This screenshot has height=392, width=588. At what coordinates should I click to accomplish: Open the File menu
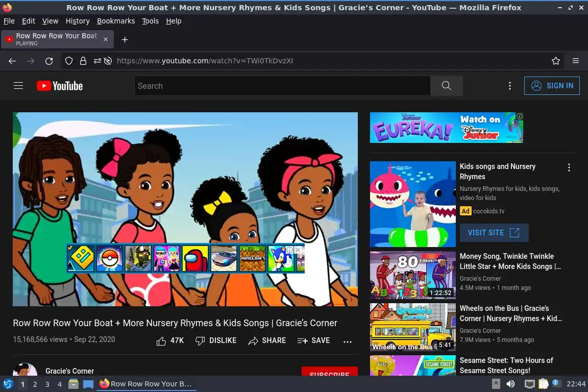click(x=9, y=21)
